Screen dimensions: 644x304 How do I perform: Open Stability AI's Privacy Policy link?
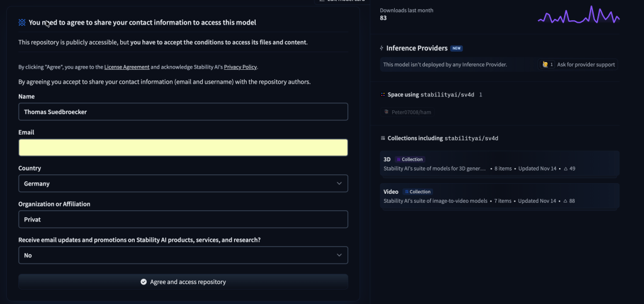[240, 67]
